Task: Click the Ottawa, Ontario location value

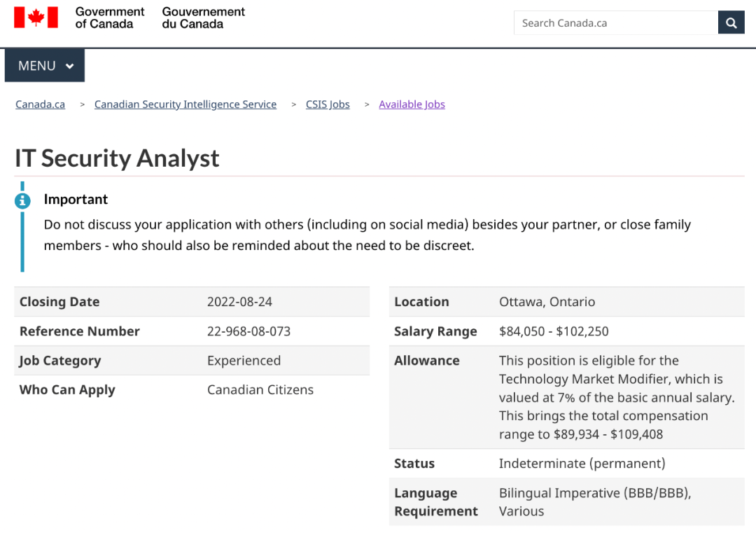Action: (x=547, y=302)
